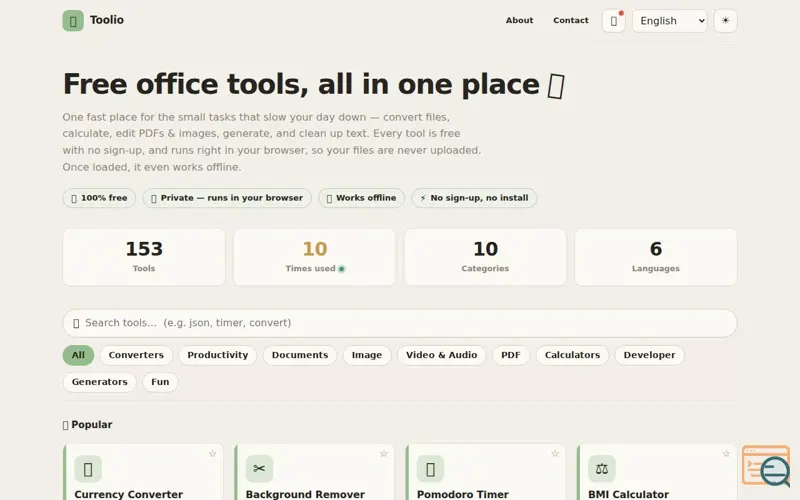Click the Times used stat card
Screen dimensions: 800x500
pyautogui.click(x=314, y=257)
